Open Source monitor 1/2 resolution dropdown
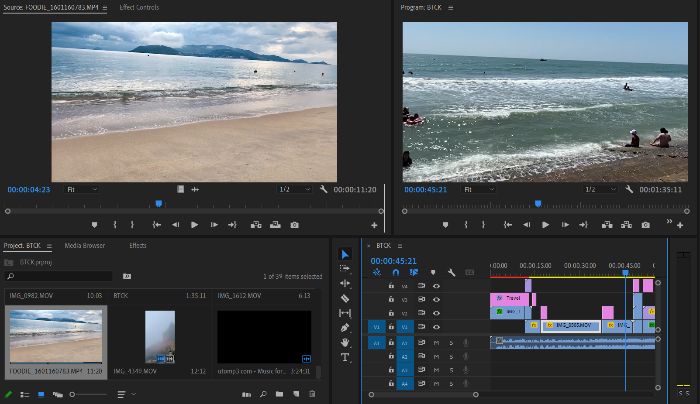This screenshot has height=404, width=700. 294,189
